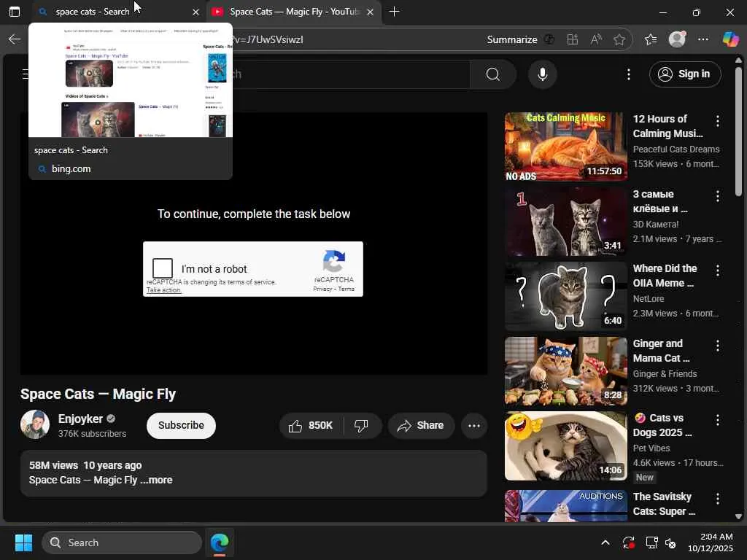This screenshot has height=560, width=747.
Task: Click the read aloud icon
Action: click(x=596, y=39)
